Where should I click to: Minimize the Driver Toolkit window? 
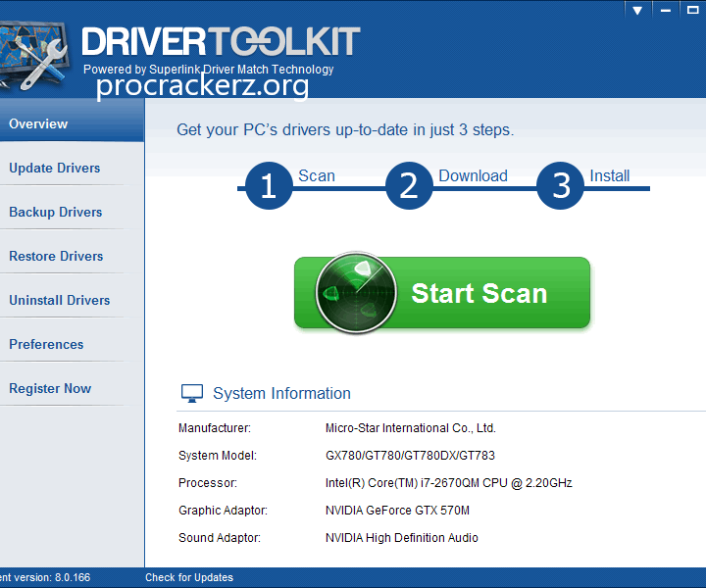tap(665, 10)
